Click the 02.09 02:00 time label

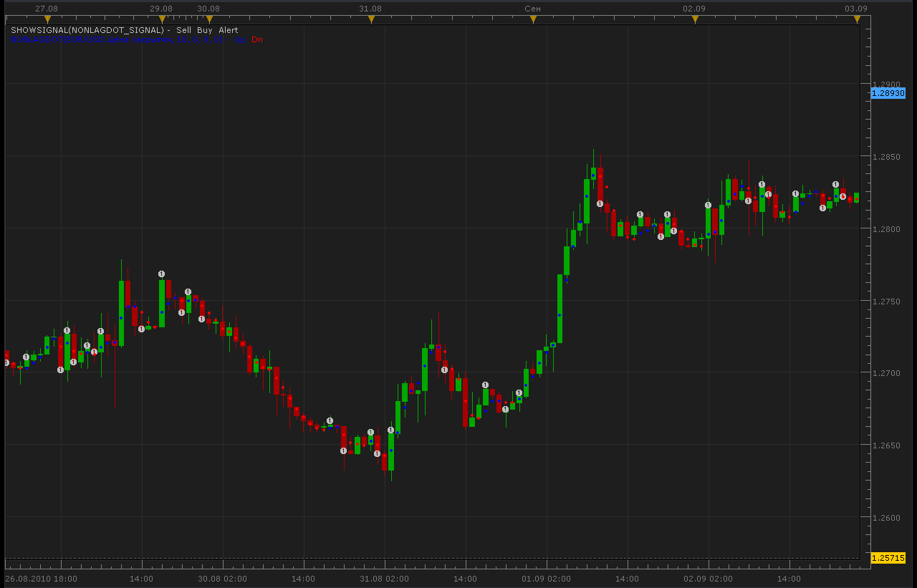click(708, 578)
